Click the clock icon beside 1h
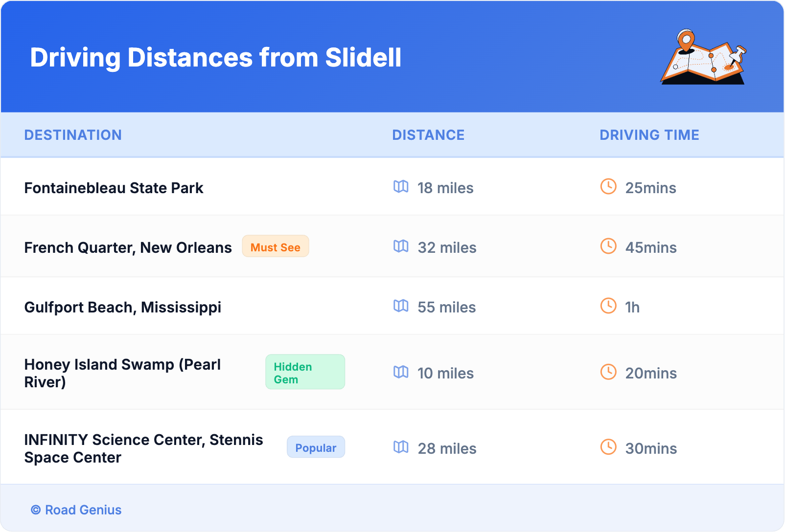Image resolution: width=785 pixels, height=532 pixels. [608, 306]
